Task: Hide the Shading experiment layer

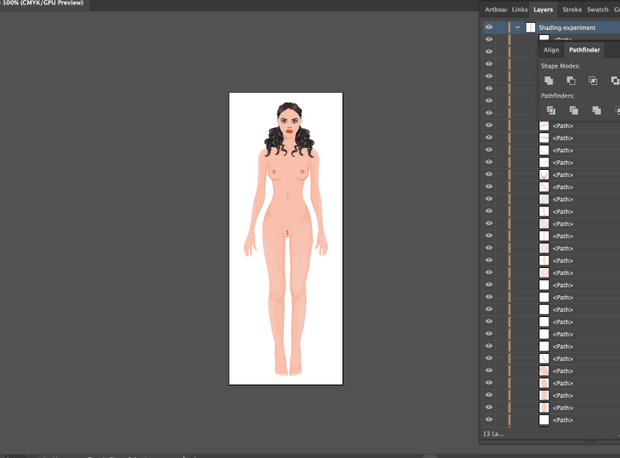Action: coord(489,28)
